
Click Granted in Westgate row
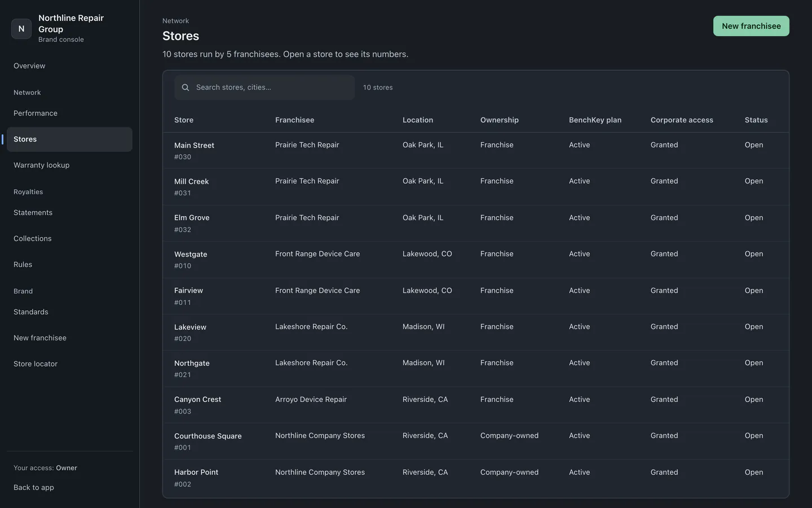[x=664, y=254]
